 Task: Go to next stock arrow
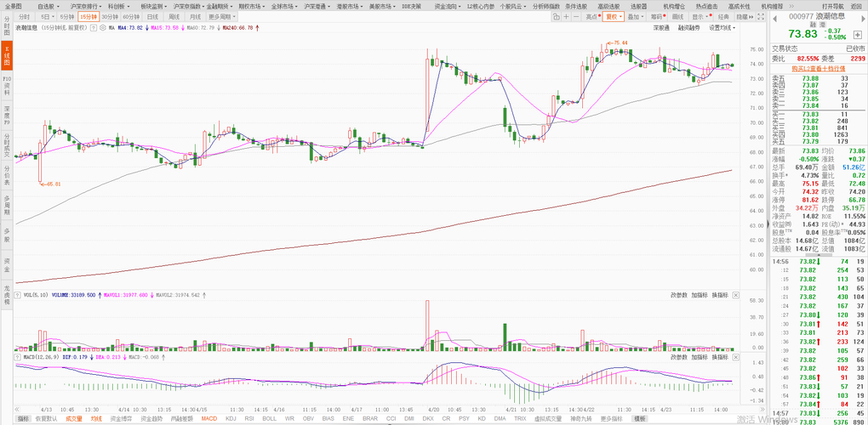click(863, 19)
